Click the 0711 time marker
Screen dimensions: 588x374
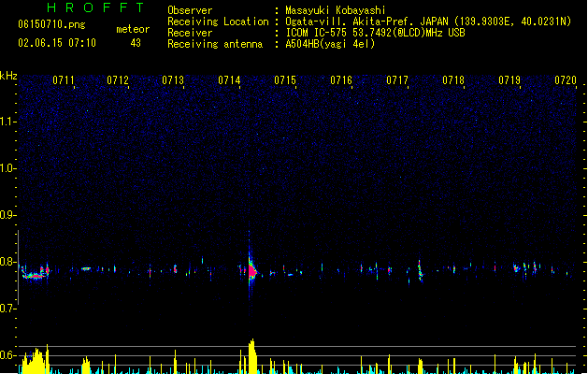[64, 80]
